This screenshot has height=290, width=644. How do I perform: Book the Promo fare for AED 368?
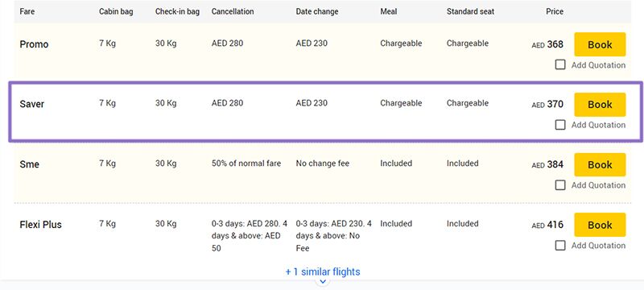point(600,44)
